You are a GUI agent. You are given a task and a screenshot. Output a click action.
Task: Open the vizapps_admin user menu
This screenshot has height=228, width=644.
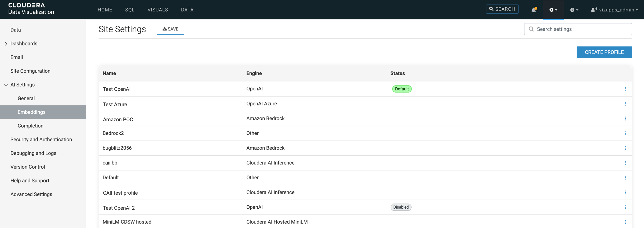(614, 10)
